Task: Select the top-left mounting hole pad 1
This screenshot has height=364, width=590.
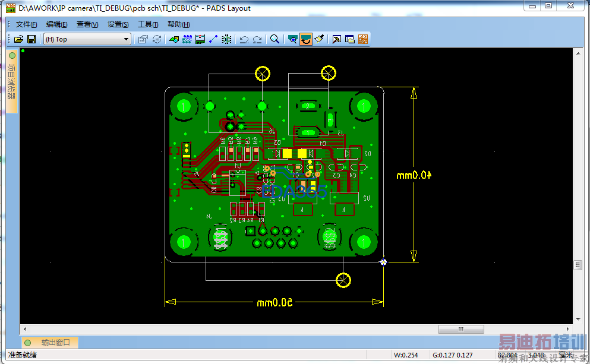Action: (x=184, y=107)
